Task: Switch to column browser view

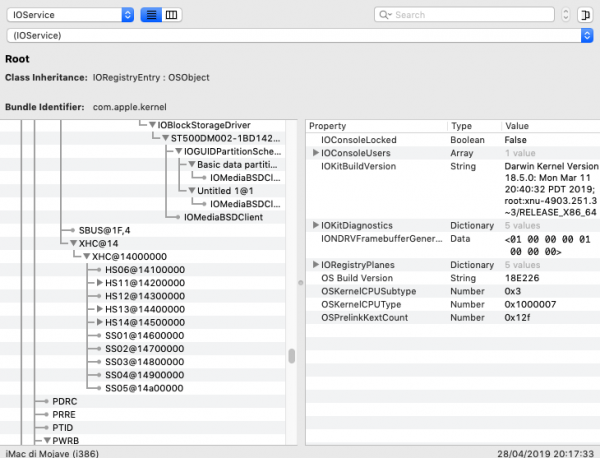Action: pos(172,15)
